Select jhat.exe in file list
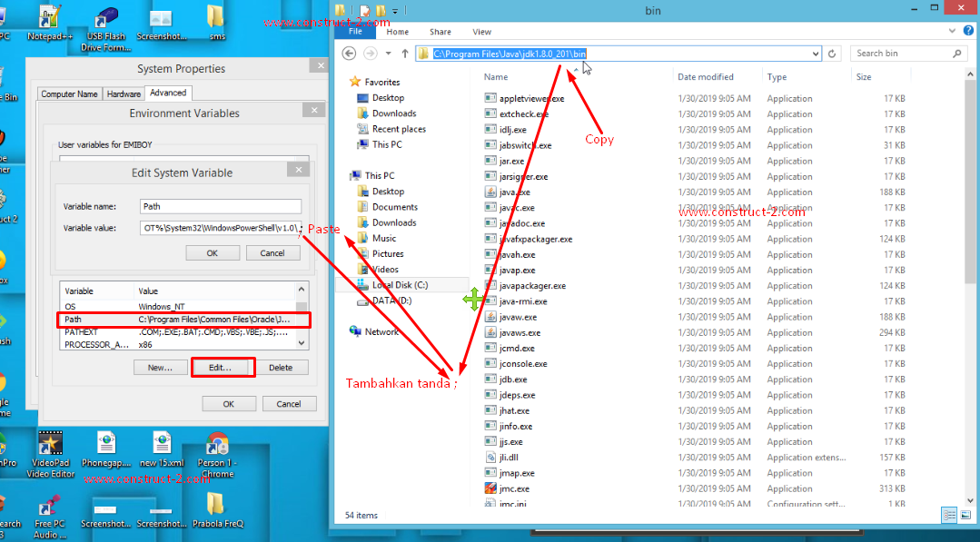Image resolution: width=980 pixels, height=542 pixels. (x=514, y=410)
